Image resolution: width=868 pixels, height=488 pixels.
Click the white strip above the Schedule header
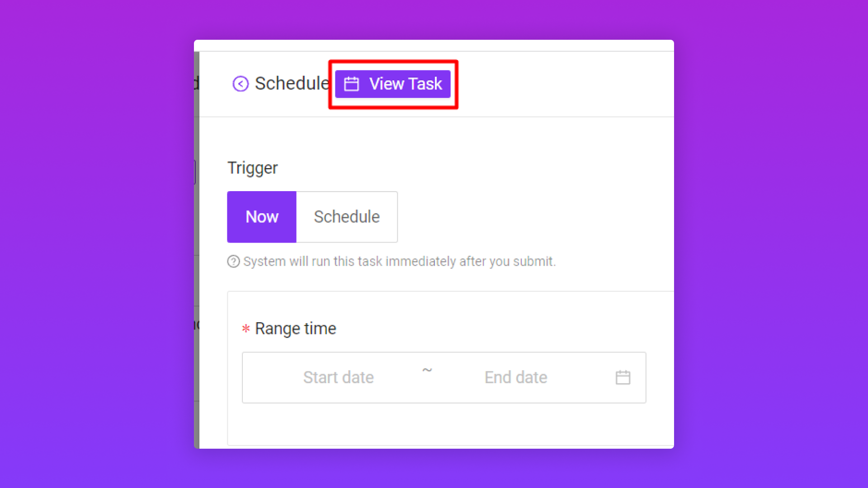pos(434,45)
